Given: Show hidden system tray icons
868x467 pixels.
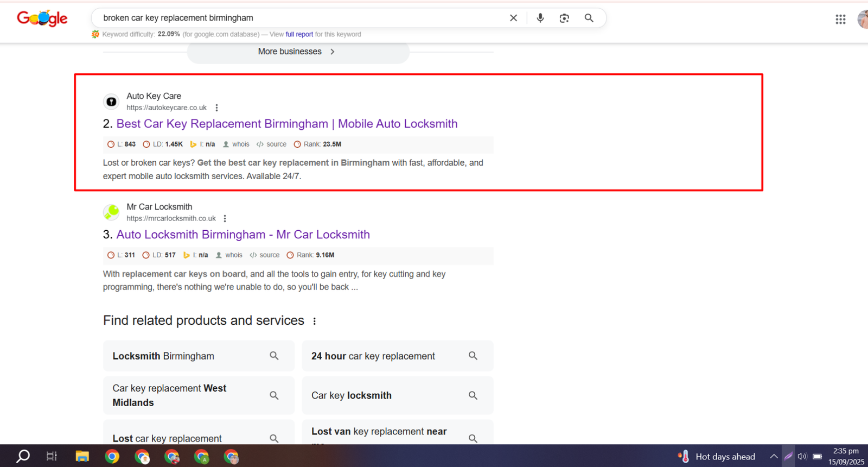Looking at the screenshot, I should tap(774, 457).
